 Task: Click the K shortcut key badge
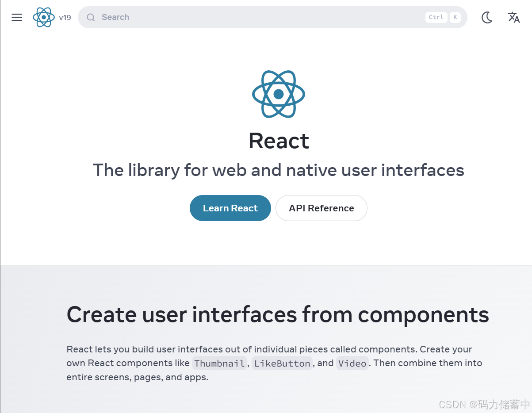[455, 17]
